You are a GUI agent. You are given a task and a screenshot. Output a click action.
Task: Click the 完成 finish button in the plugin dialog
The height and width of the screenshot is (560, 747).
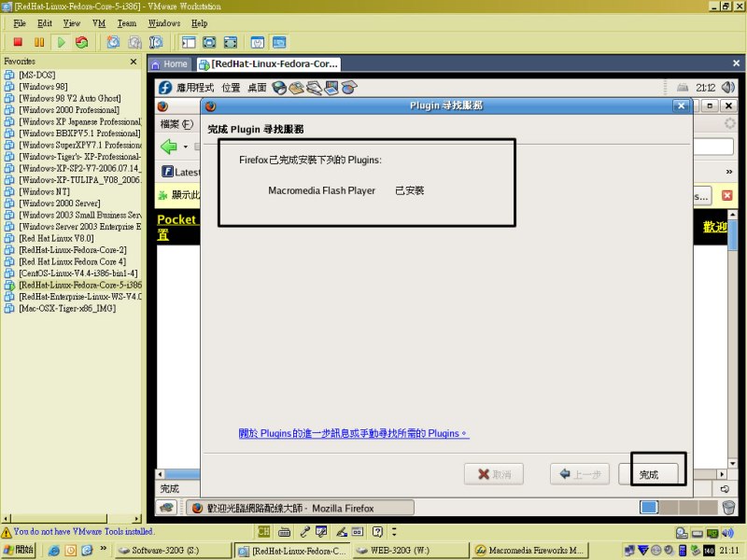649,474
